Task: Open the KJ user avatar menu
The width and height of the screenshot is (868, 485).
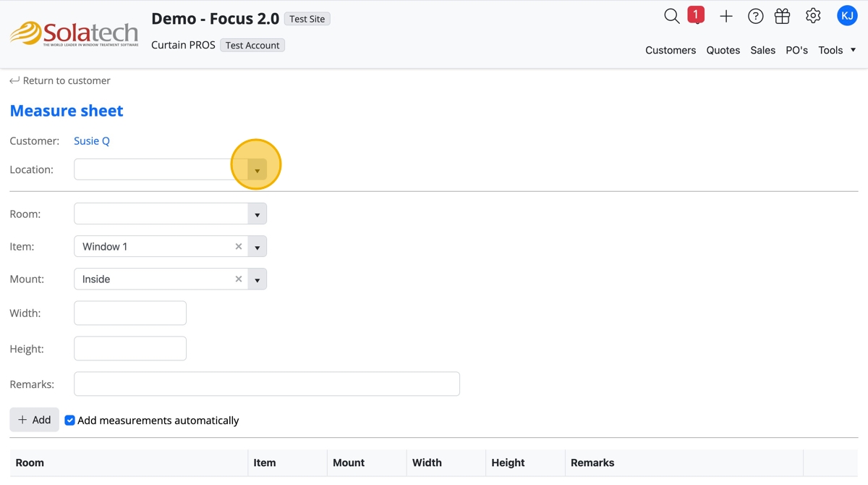Action: pos(847,16)
